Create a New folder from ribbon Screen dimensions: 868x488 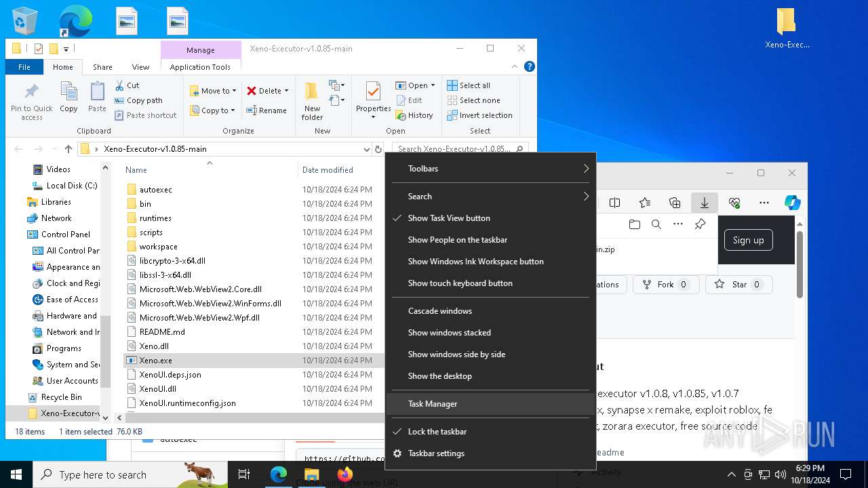coord(312,100)
